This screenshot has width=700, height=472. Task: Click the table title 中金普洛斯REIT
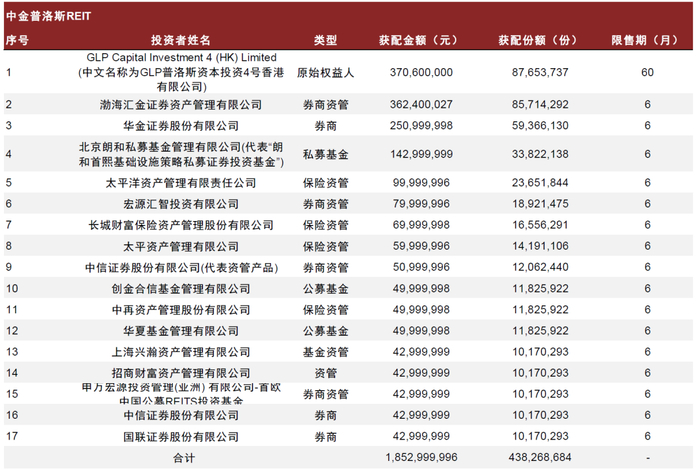(x=49, y=16)
